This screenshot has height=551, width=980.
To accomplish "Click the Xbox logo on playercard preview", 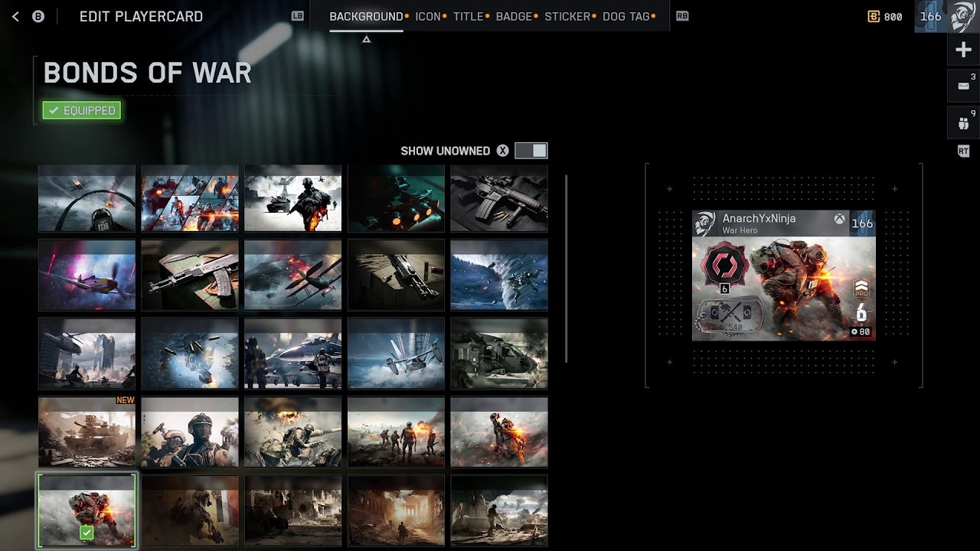I will pos(840,220).
